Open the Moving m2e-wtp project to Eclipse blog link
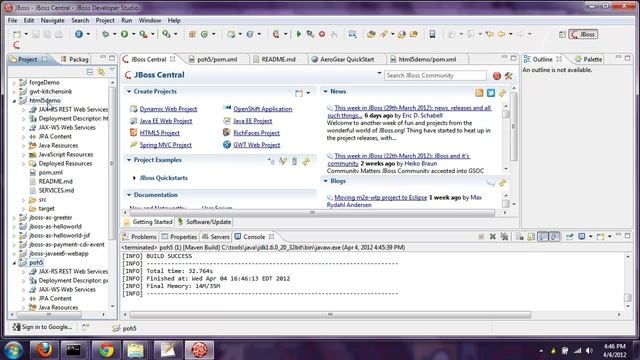This screenshot has width=640, height=360. [x=380, y=198]
